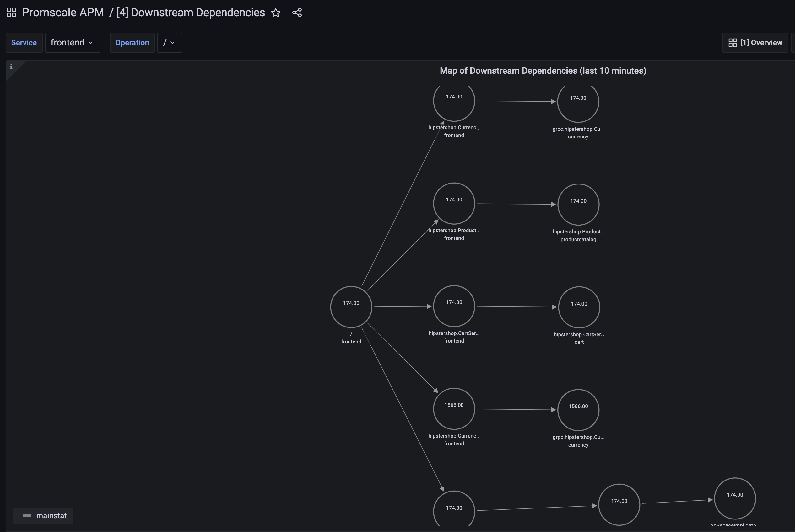Select the cart service node circle

(x=579, y=307)
